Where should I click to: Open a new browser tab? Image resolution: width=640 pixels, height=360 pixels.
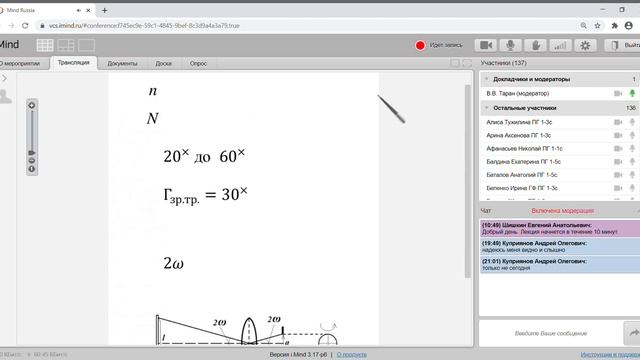pos(104,10)
